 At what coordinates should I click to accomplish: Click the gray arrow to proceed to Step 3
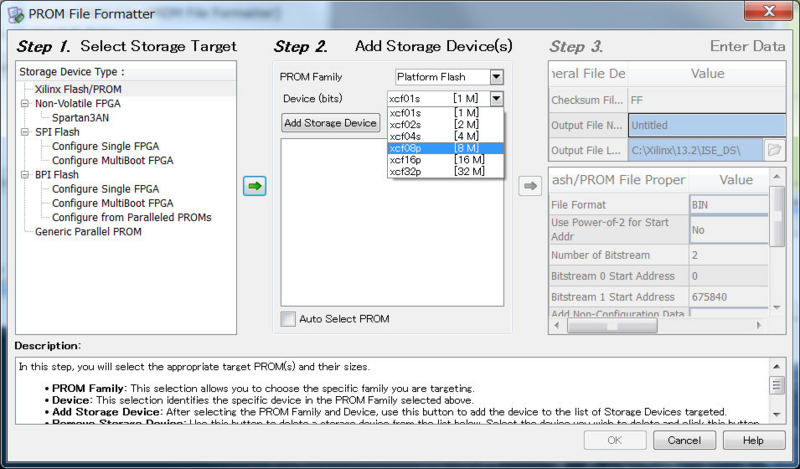point(530,186)
